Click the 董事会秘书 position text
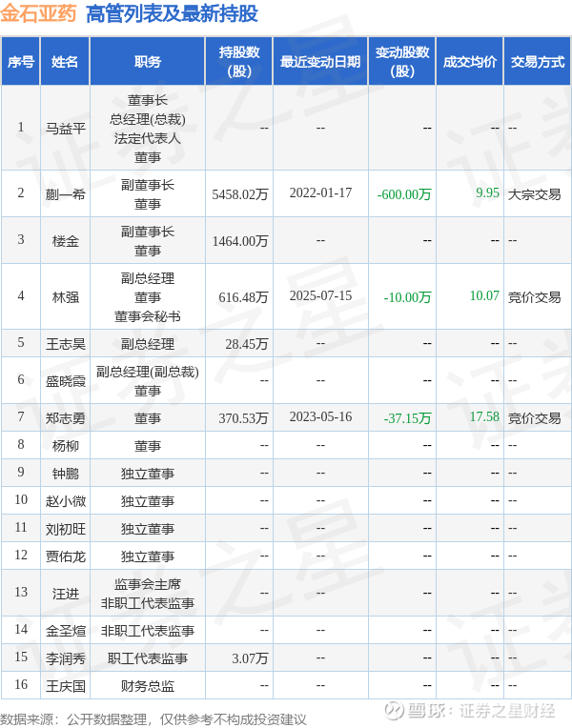 [148, 316]
